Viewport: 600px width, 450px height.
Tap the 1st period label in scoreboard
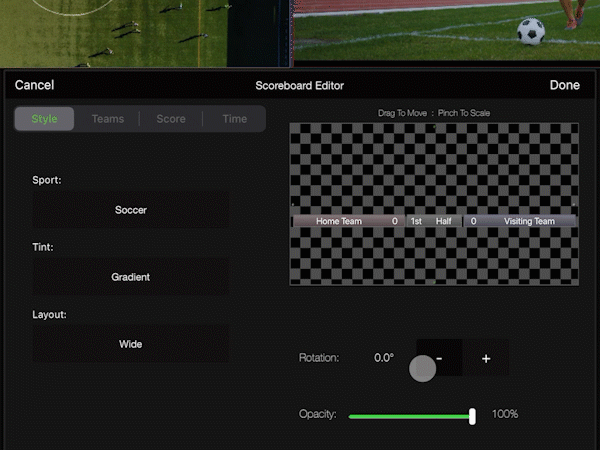[416, 221]
